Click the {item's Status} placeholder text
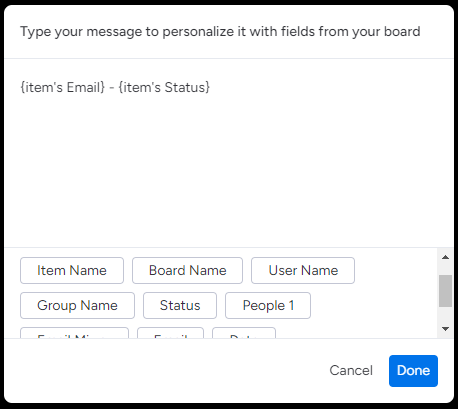This screenshot has height=409, width=458. [164, 87]
